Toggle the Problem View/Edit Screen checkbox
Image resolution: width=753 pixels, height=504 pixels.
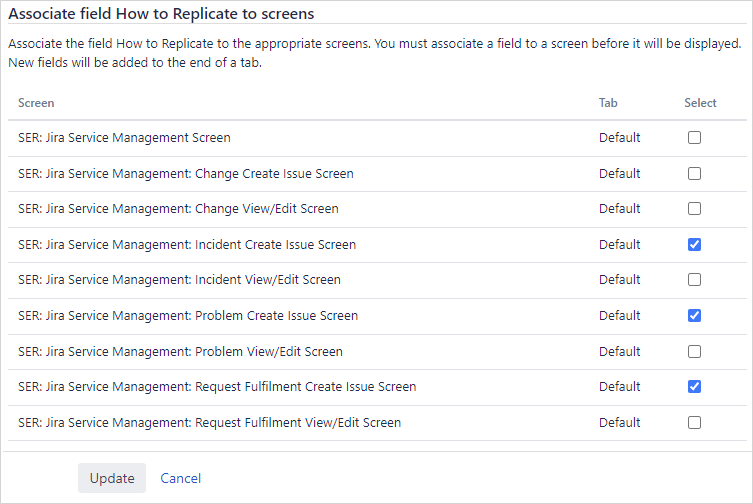(694, 351)
